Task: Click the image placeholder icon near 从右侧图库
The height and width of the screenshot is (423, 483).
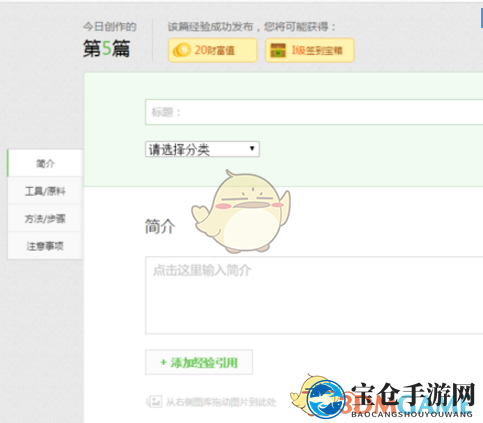Action: [154, 401]
